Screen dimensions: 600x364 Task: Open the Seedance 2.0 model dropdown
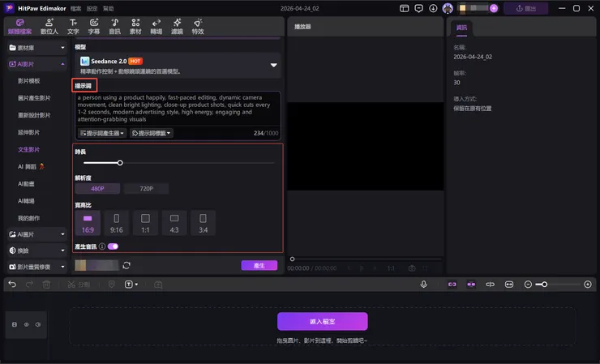[x=178, y=66]
